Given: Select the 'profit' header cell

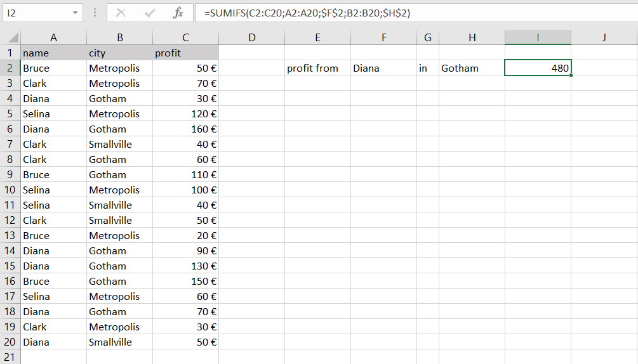Looking at the screenshot, I should (185, 53).
